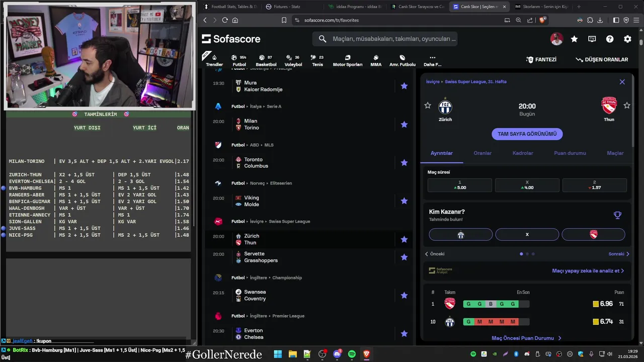Viewport: 644px width, 362px height.
Task: Open the trophy icon in Kim Kazanır
Action: pyautogui.click(x=617, y=215)
